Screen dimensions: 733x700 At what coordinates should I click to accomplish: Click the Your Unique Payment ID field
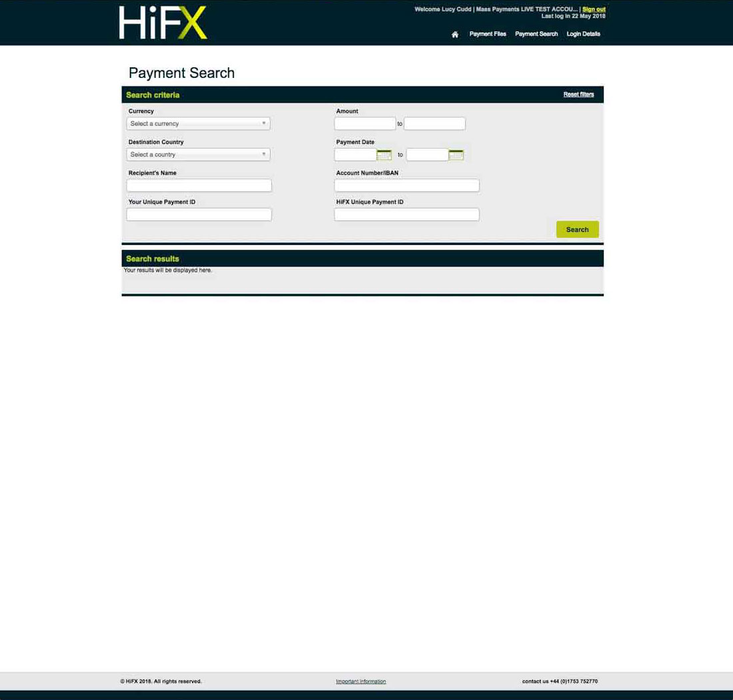tap(199, 214)
